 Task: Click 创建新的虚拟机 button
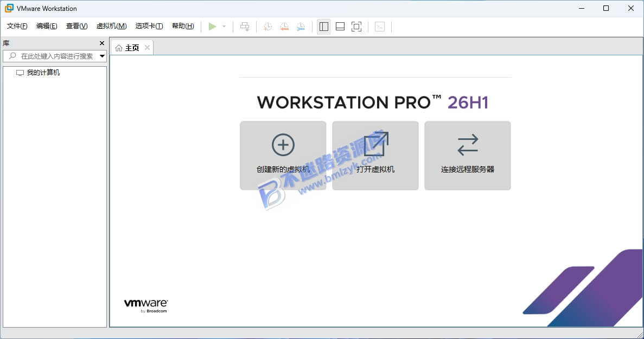coord(283,156)
